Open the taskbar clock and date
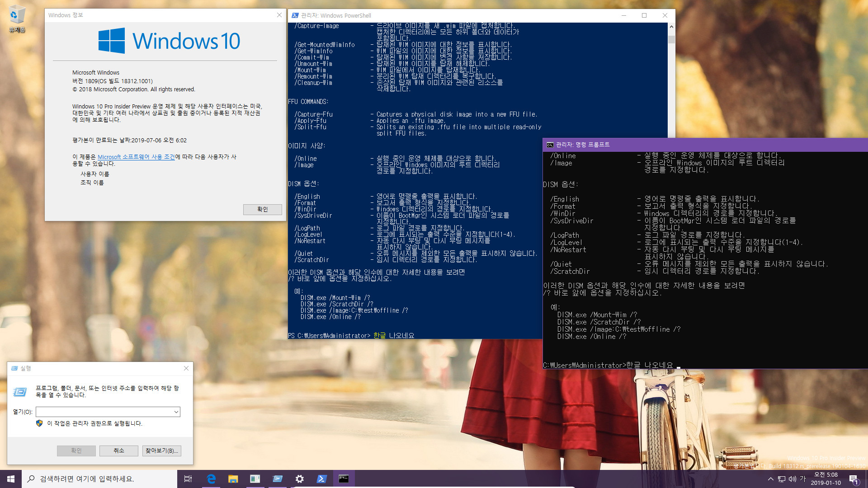Viewport: 868px width, 488px height. 826,479
